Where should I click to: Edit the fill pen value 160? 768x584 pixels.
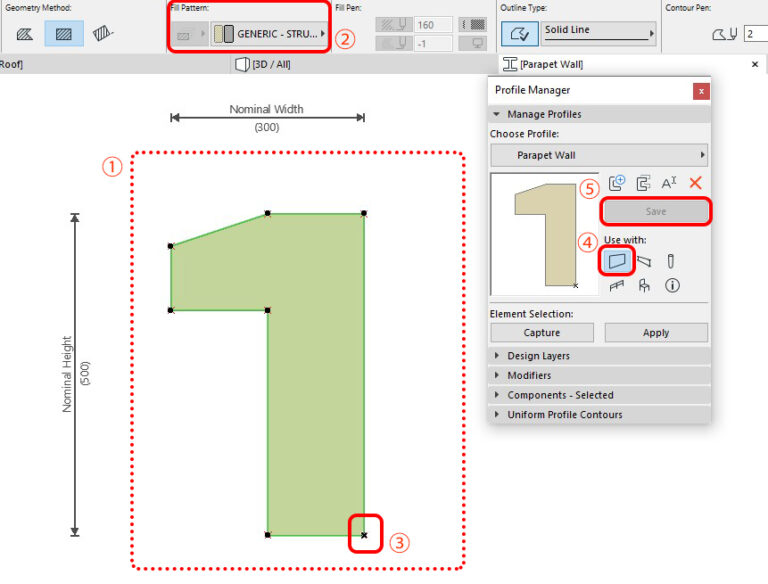tap(433, 24)
